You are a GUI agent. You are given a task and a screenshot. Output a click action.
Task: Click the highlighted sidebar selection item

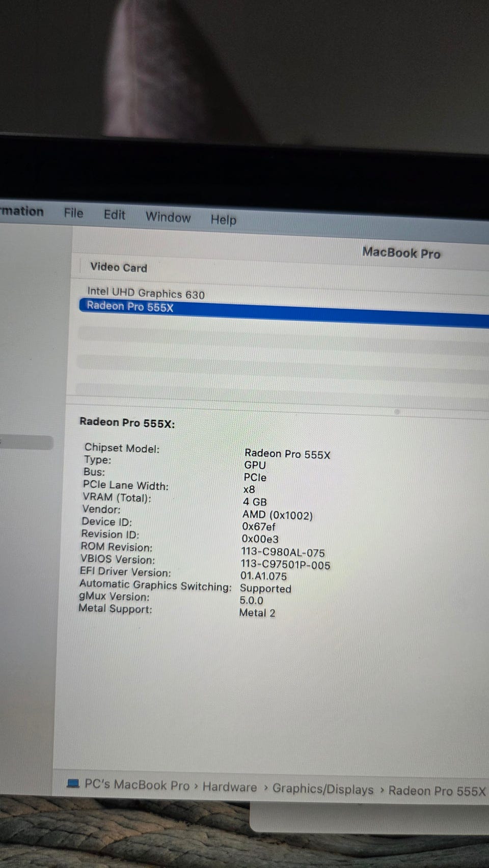(26, 442)
